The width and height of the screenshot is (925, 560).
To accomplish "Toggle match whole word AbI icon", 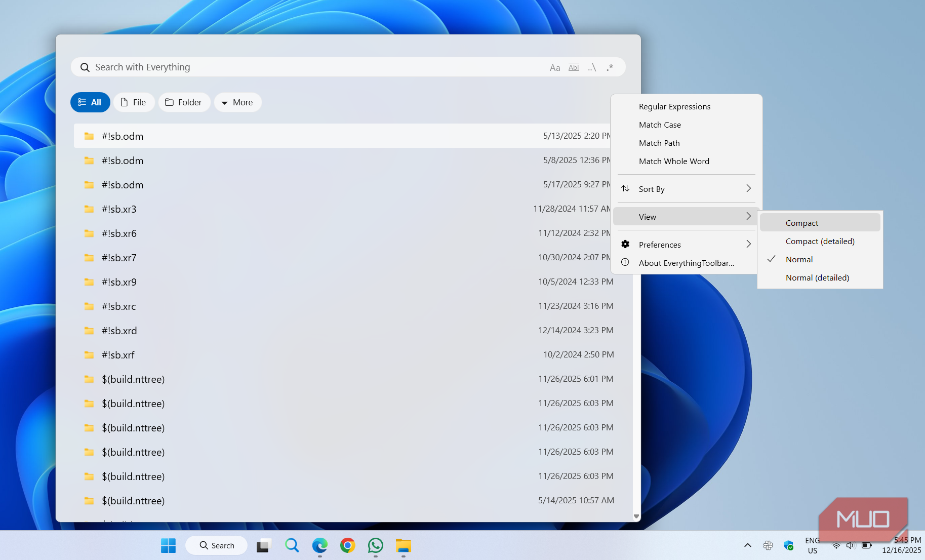I will (574, 67).
